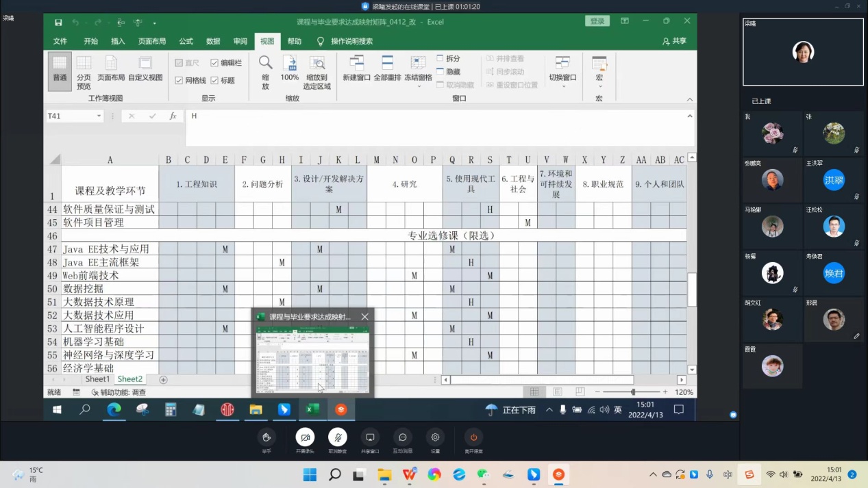Viewport: 868px width, 488px height.
Task: Click Edge browser icon in shared taskbar
Action: pyautogui.click(x=114, y=409)
